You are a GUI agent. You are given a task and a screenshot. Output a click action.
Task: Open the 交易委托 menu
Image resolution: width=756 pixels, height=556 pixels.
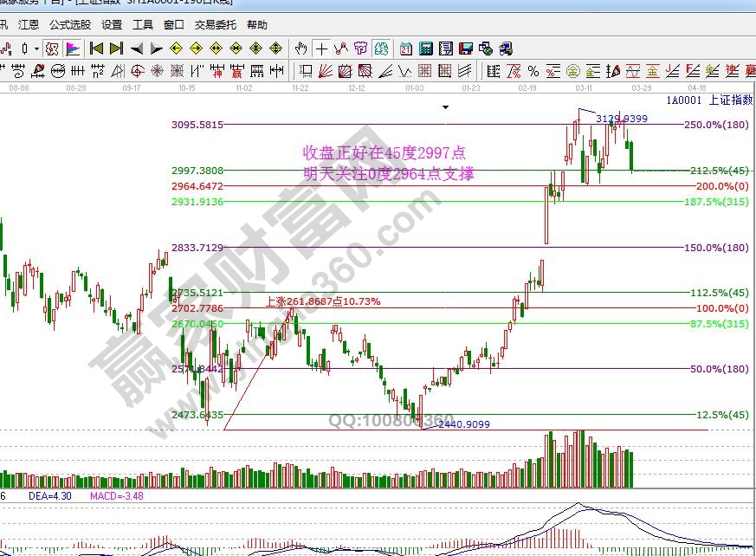214,25
